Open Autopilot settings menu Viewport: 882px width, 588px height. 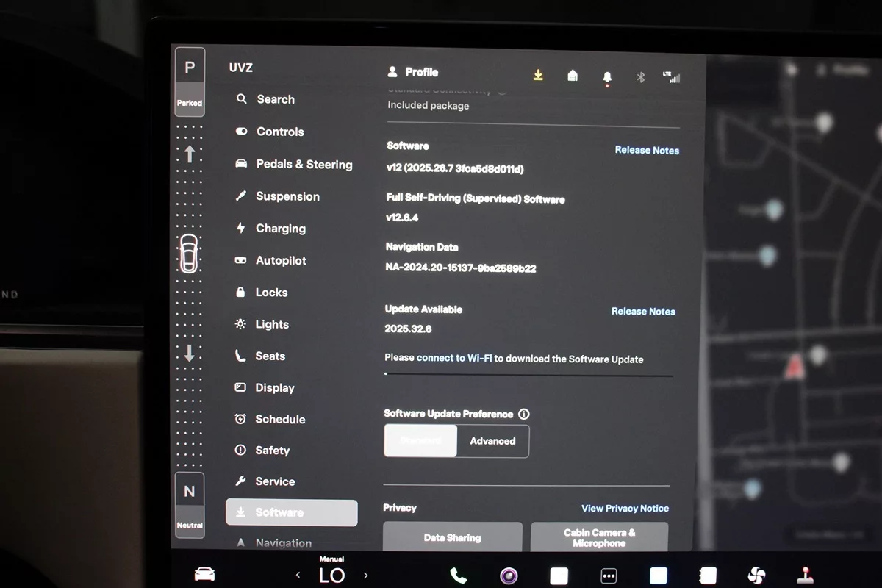[280, 260]
